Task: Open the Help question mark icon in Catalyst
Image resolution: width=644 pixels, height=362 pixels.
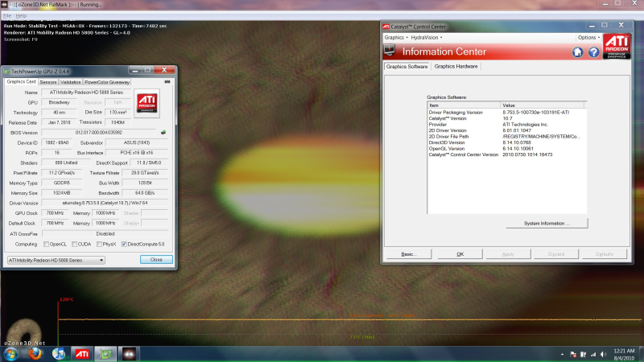Action: (x=593, y=52)
